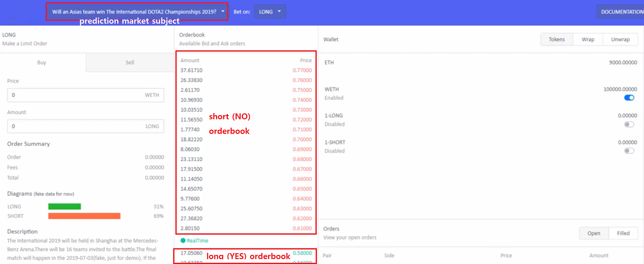644x264 pixels.
Task: Click the green LONG 31% bar
Action: (x=64, y=206)
